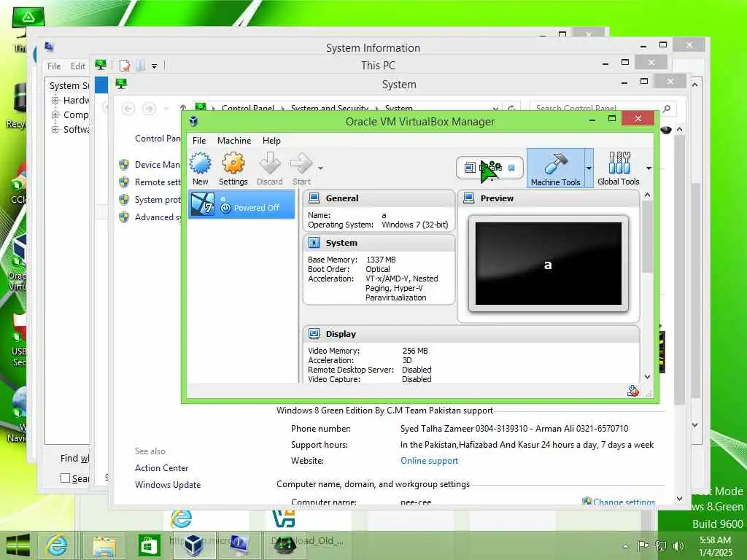Click the Forward arrow in System window
Screen dimensions: 747x560
(x=149, y=109)
